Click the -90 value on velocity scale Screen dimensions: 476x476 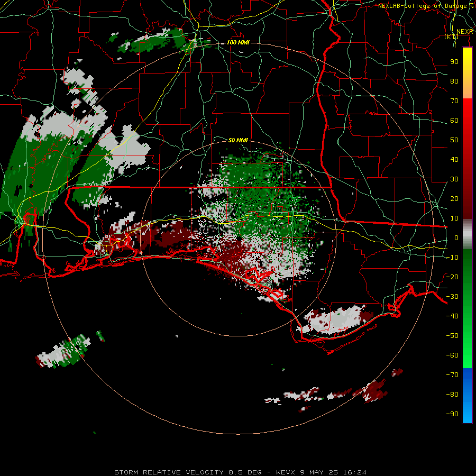click(452, 414)
